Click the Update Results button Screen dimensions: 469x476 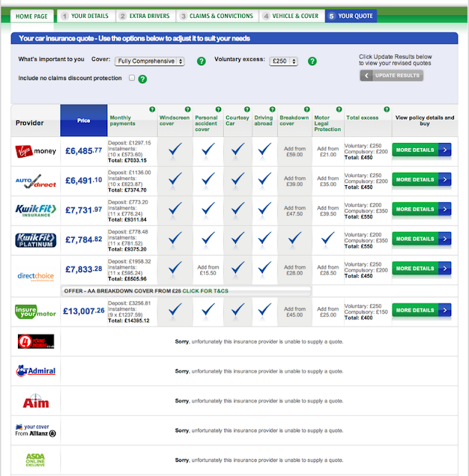(392, 76)
